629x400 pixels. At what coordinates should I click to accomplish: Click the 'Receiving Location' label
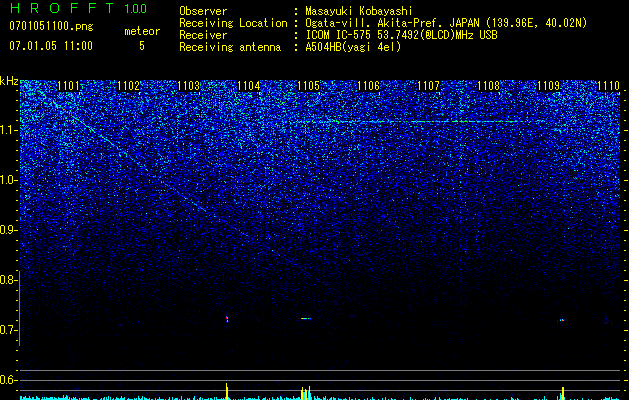pyautogui.click(x=233, y=23)
